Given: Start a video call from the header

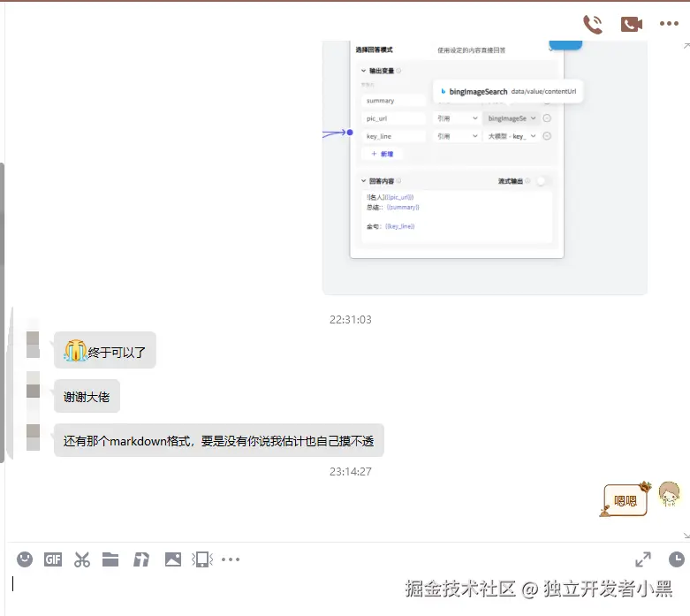Looking at the screenshot, I should point(631,24).
